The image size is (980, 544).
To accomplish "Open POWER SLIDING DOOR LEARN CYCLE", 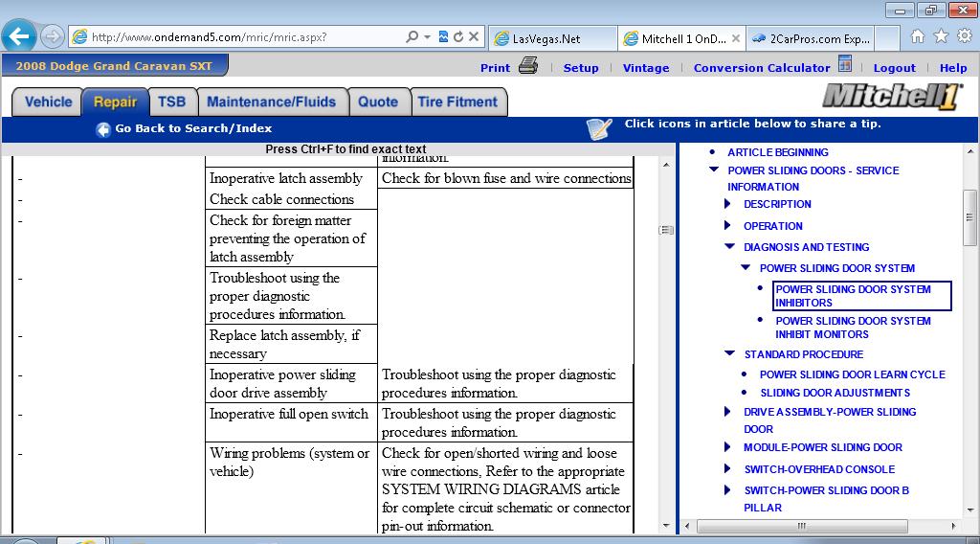I will click(x=853, y=374).
